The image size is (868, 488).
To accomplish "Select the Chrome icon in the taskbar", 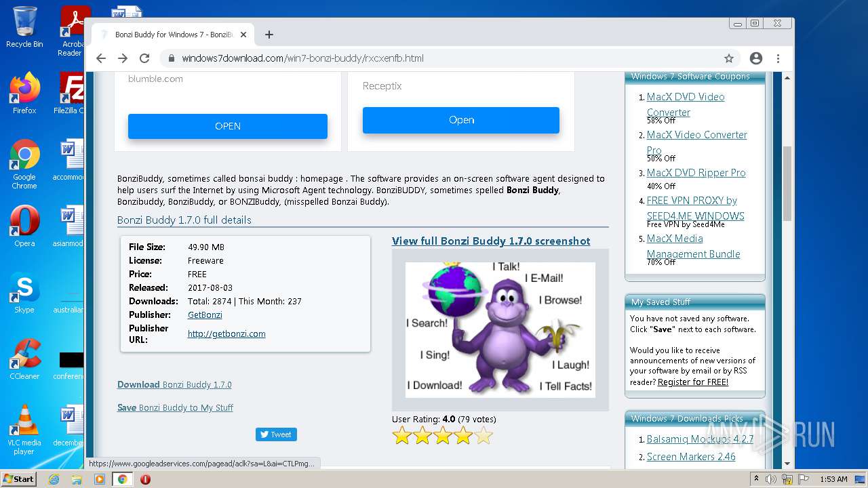I will pyautogui.click(x=122, y=479).
